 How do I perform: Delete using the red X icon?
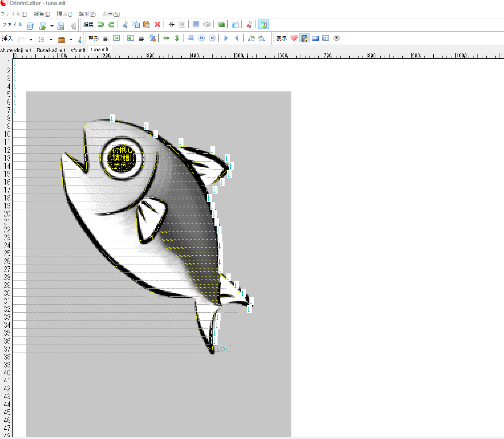point(157,25)
